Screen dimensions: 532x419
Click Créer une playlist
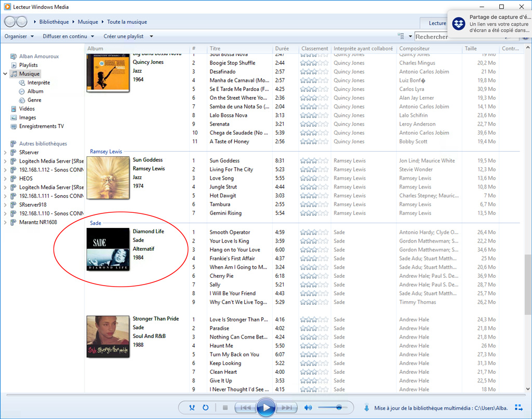[124, 36]
